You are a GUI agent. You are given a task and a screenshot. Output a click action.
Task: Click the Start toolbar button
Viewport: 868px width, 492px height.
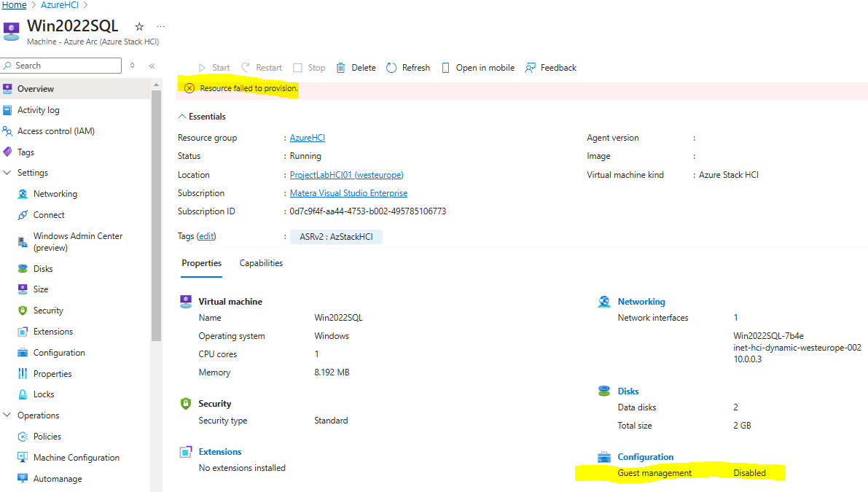[x=214, y=68]
